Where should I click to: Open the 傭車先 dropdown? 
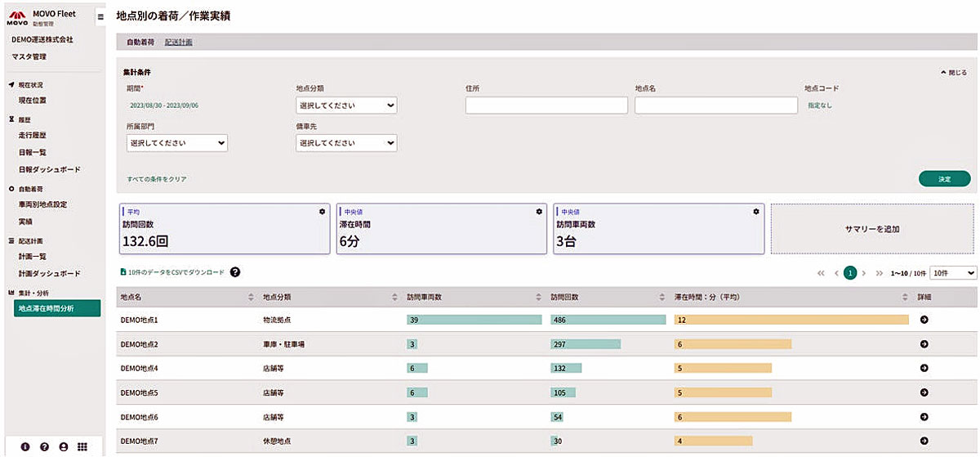[346, 143]
